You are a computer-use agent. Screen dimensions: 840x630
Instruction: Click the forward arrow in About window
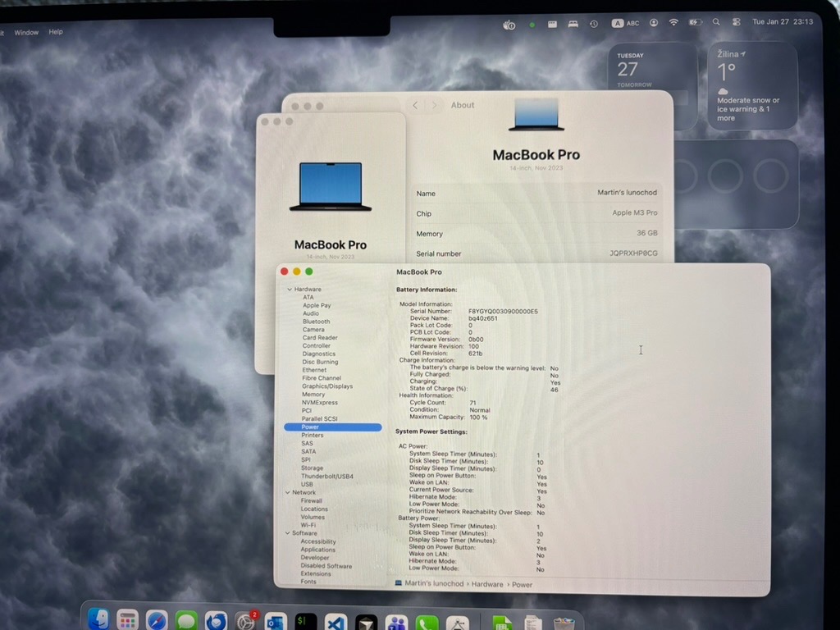[x=436, y=105]
